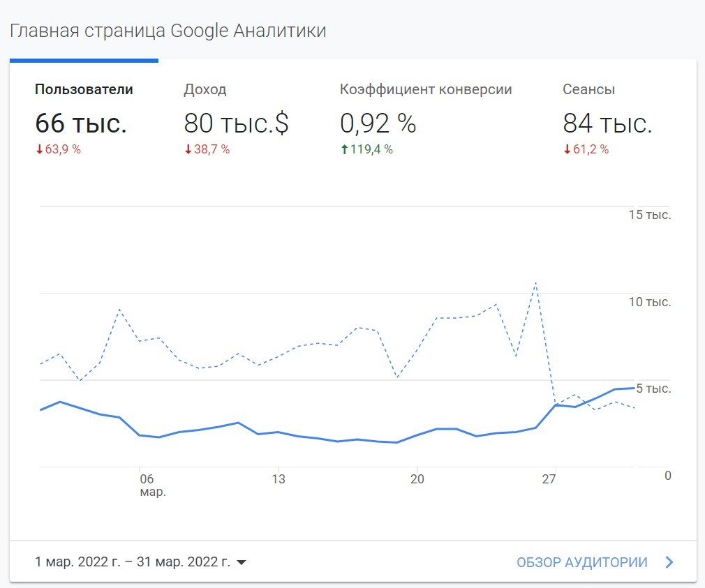Image resolution: width=705 pixels, height=588 pixels.
Task: Click the 0,92 % conversion value
Action: point(378,123)
